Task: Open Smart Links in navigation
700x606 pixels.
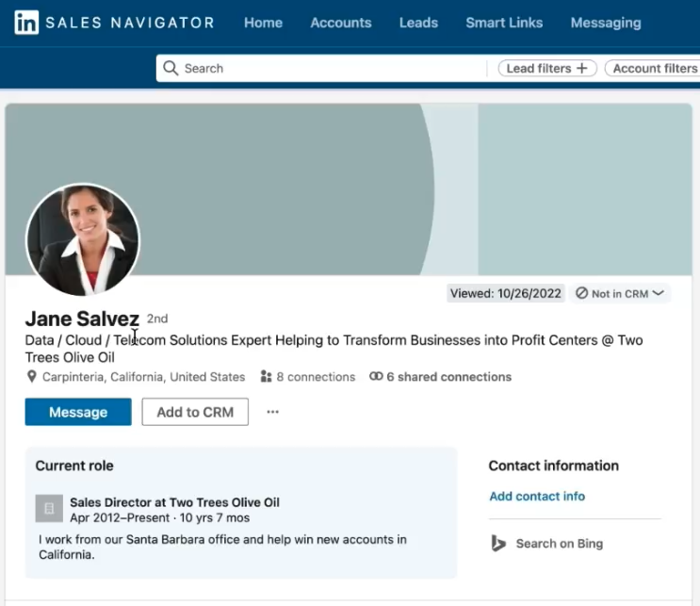Action: point(504,23)
